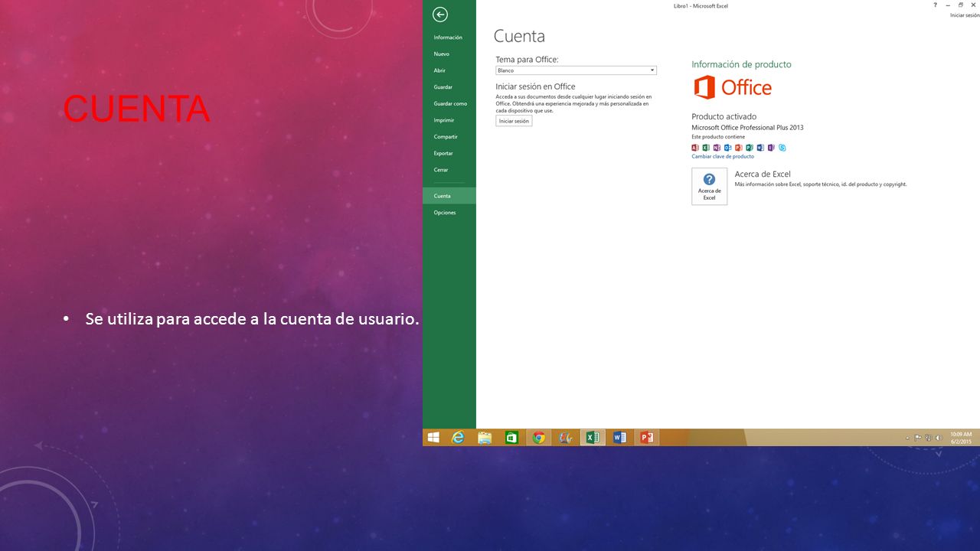The image size is (980, 551).
Task: Click the Microsoft Office Professional Plus 2013 text
Action: point(747,128)
